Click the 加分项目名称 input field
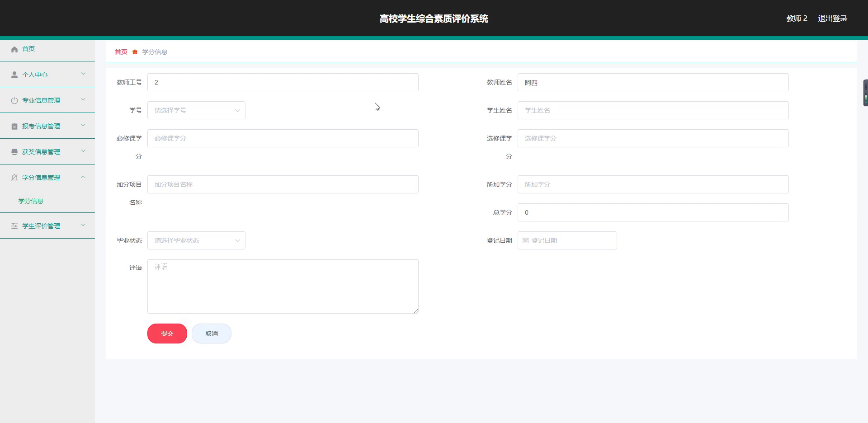This screenshot has width=868, height=423. point(283,184)
